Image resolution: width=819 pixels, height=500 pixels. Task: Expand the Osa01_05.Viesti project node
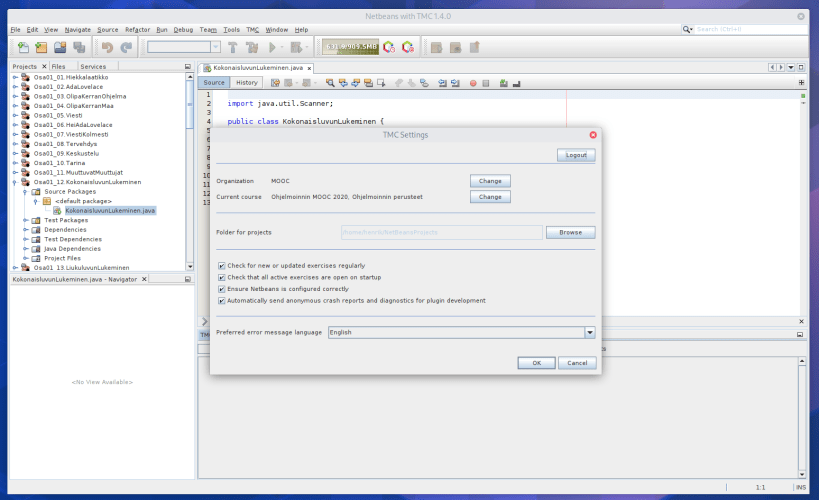(15, 115)
